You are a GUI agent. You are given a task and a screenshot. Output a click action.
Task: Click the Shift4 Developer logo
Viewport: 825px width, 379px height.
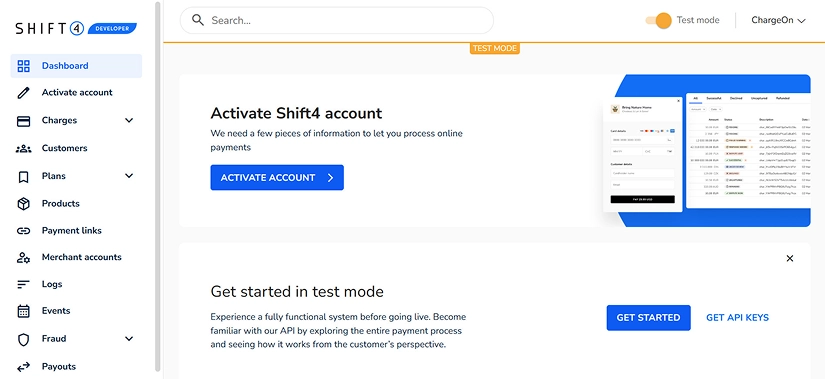coord(76,28)
